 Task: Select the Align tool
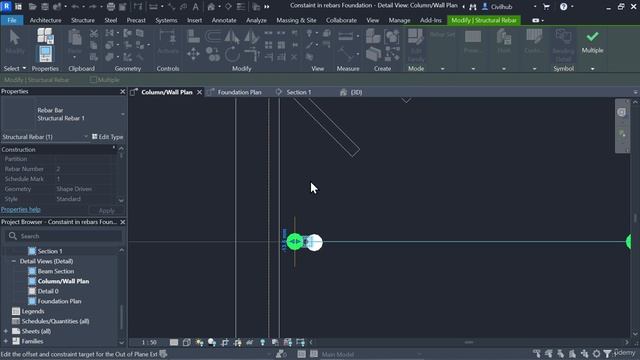click(193, 37)
